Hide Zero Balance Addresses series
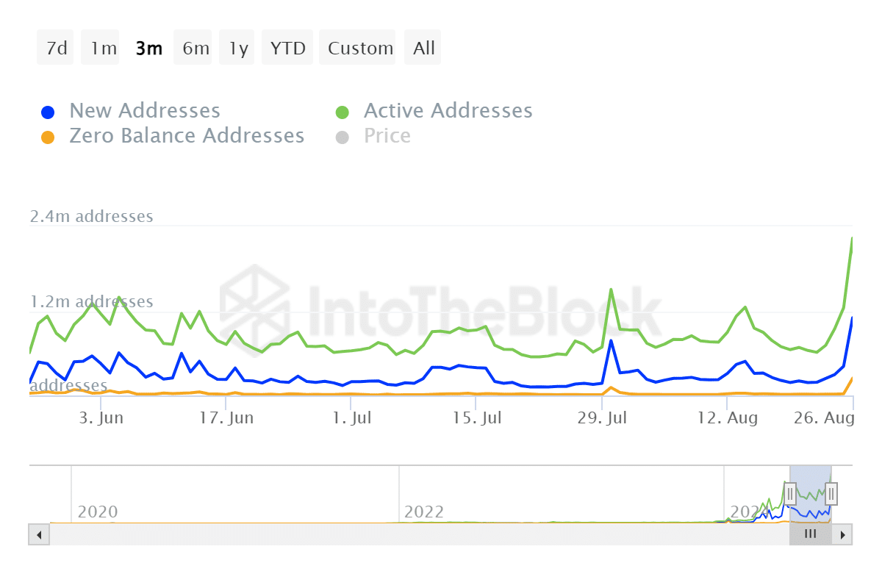 (187, 136)
